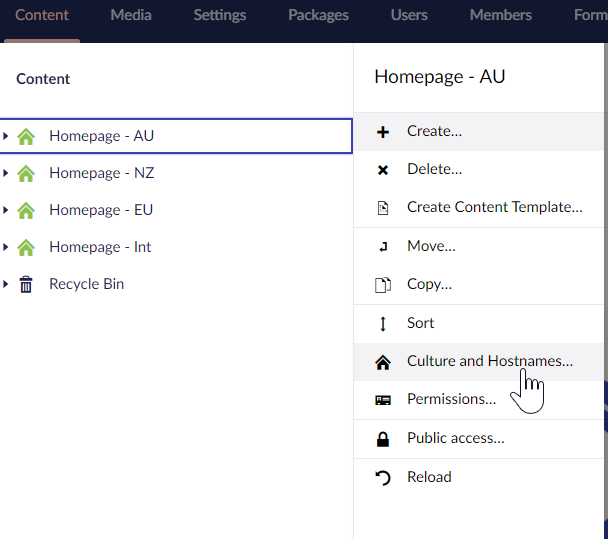This screenshot has width=608, height=539.
Task: Click the Sort up-down arrow icon
Action: pos(383,324)
